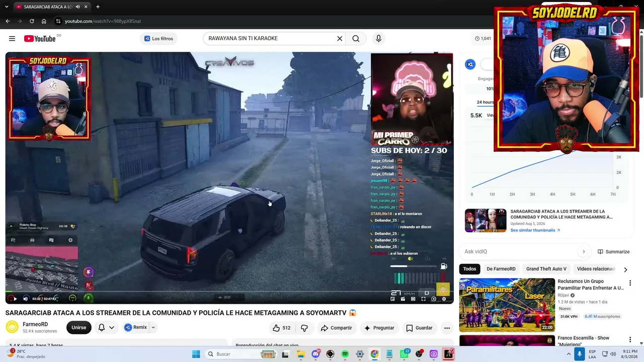Screen dimensions: 644x362
Task: Switch to Chrome in the taskbar
Action: [x=375, y=354]
